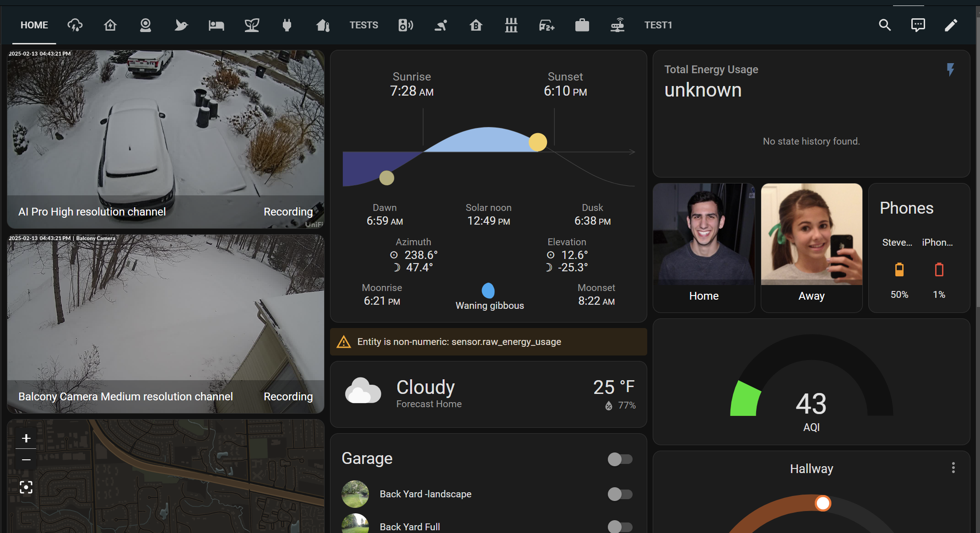The width and height of the screenshot is (980, 533).
Task: Click the iPhone low battery icon
Action: click(939, 269)
